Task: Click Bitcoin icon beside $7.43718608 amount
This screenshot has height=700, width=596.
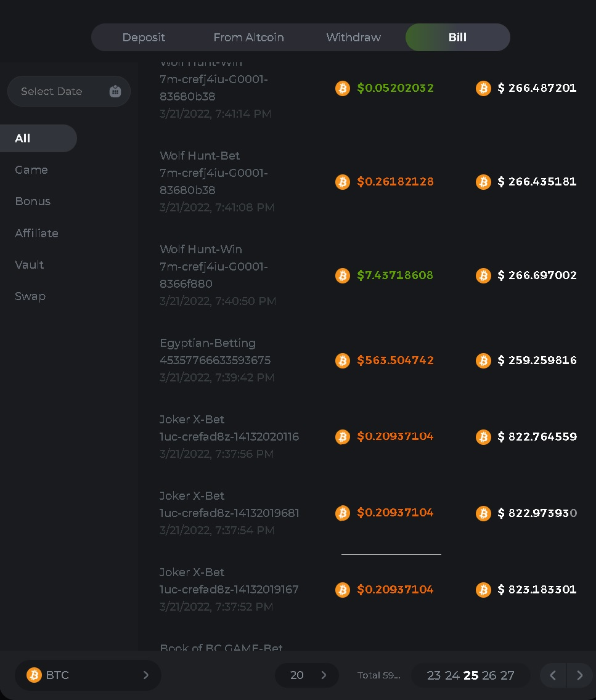Action: click(x=343, y=275)
